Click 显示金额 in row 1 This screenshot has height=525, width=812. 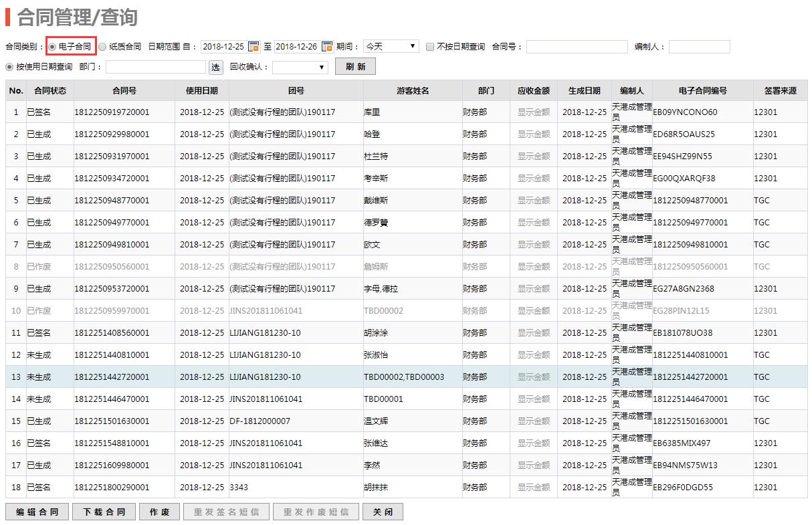pos(533,112)
